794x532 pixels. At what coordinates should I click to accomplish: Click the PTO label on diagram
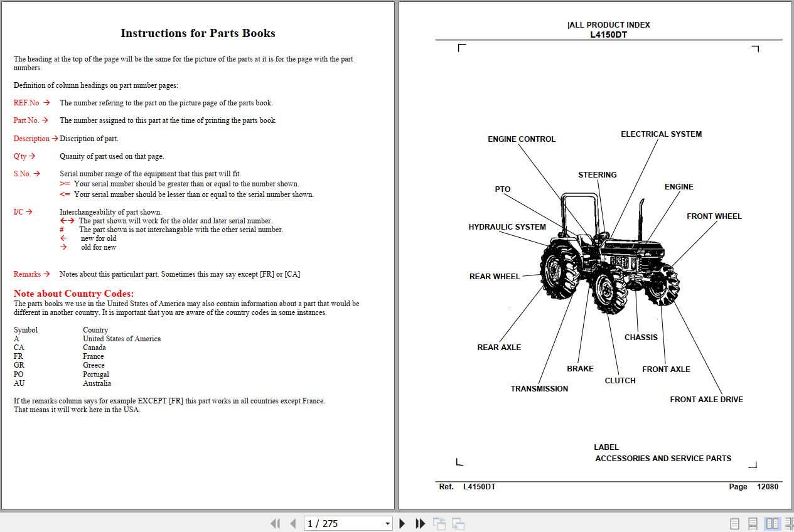click(x=503, y=189)
